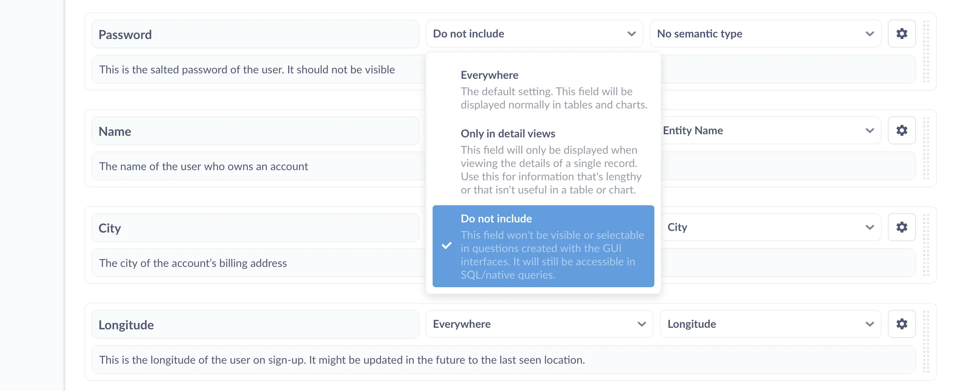Open settings gear for Name field
This screenshot has width=980, height=391.
tap(902, 131)
